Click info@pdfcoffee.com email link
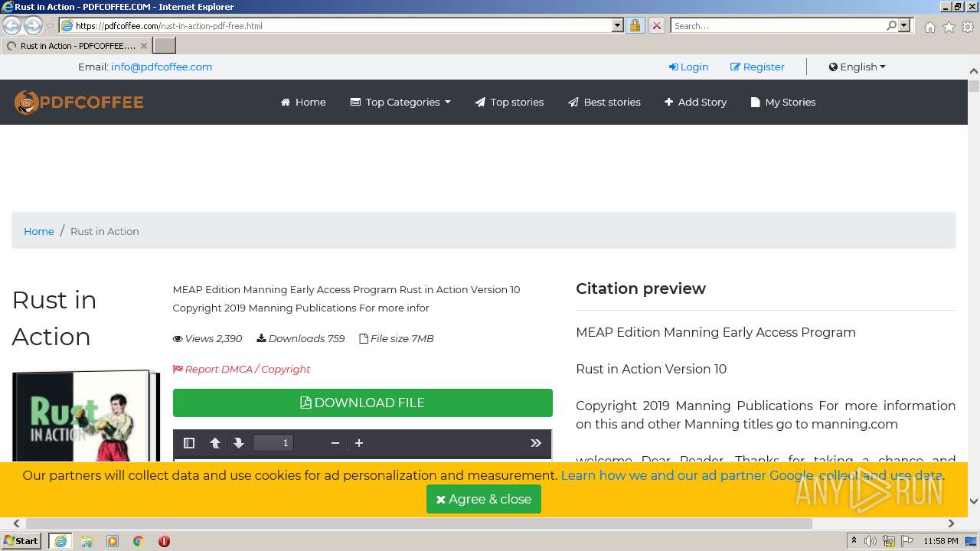The width and height of the screenshot is (980, 551). 162,67
